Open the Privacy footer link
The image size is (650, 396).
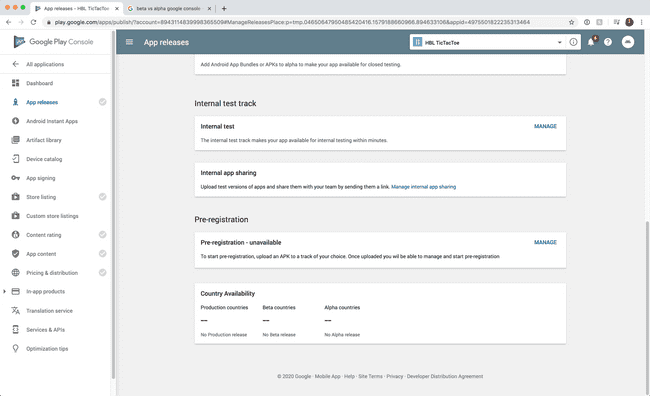pyautogui.click(x=395, y=377)
